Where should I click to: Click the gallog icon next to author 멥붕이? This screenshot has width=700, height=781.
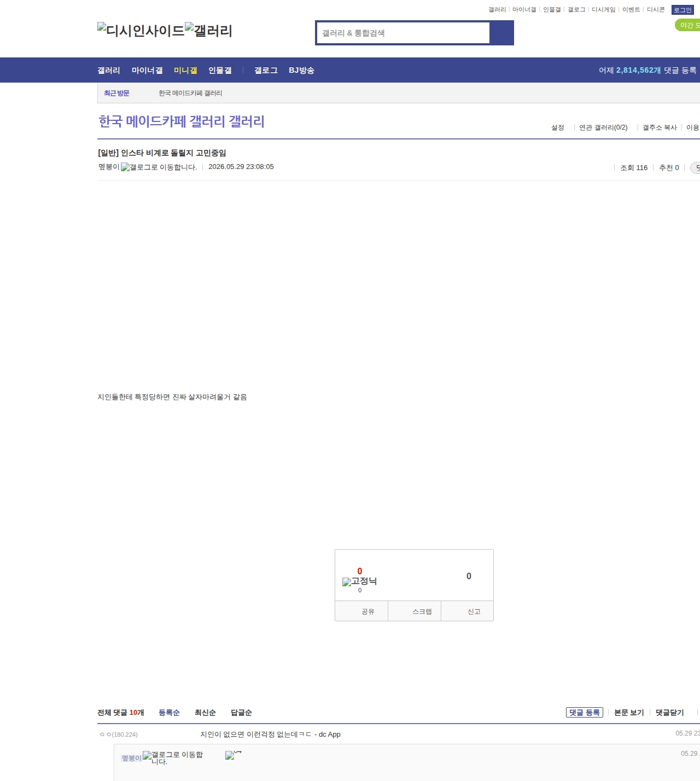pyautogui.click(x=159, y=167)
